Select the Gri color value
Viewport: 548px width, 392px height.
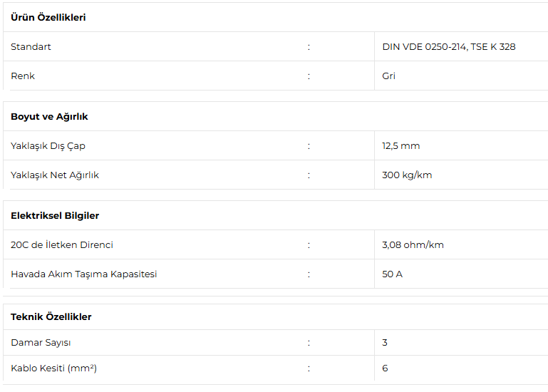point(388,76)
